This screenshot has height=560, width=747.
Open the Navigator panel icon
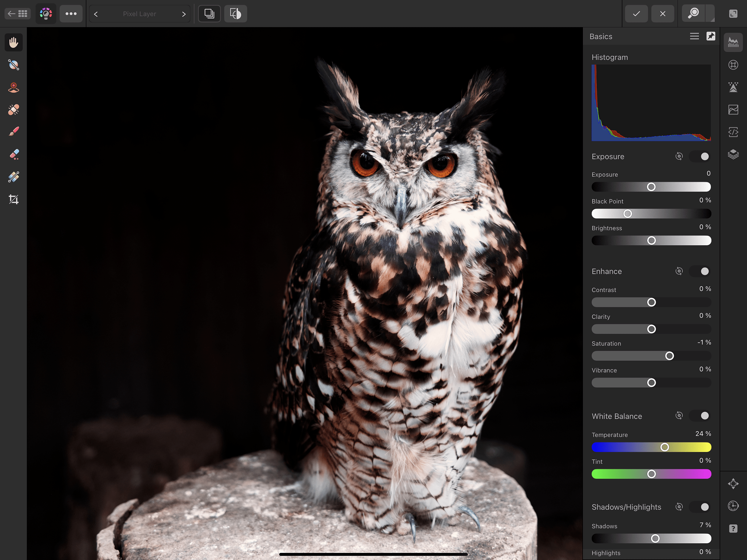click(x=733, y=484)
